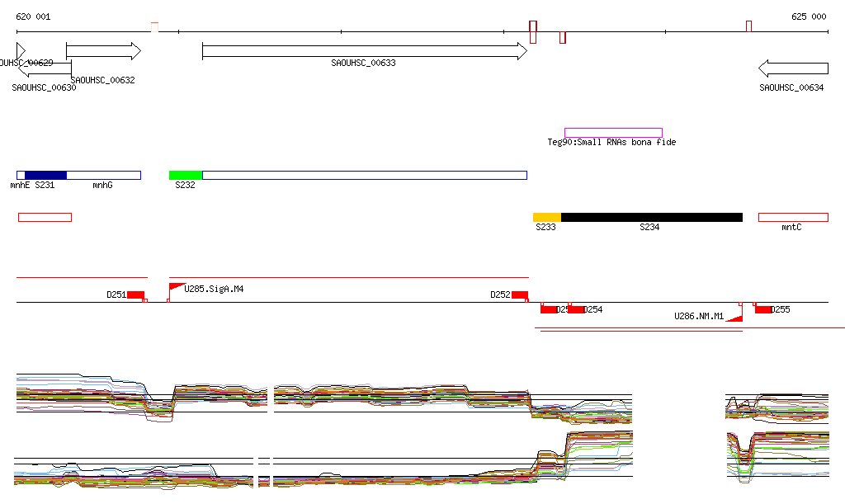Click the SAOUHSC_00633 label text

tap(363, 63)
